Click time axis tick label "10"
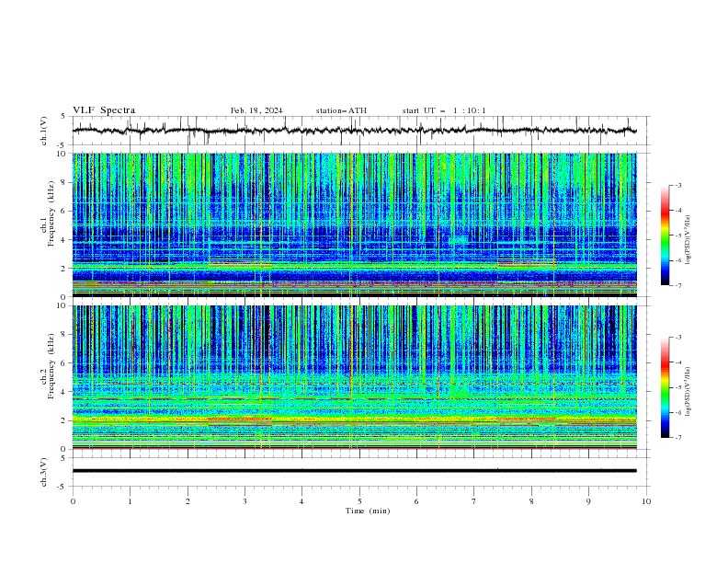Screen dimensions: 728x563 click(646, 501)
